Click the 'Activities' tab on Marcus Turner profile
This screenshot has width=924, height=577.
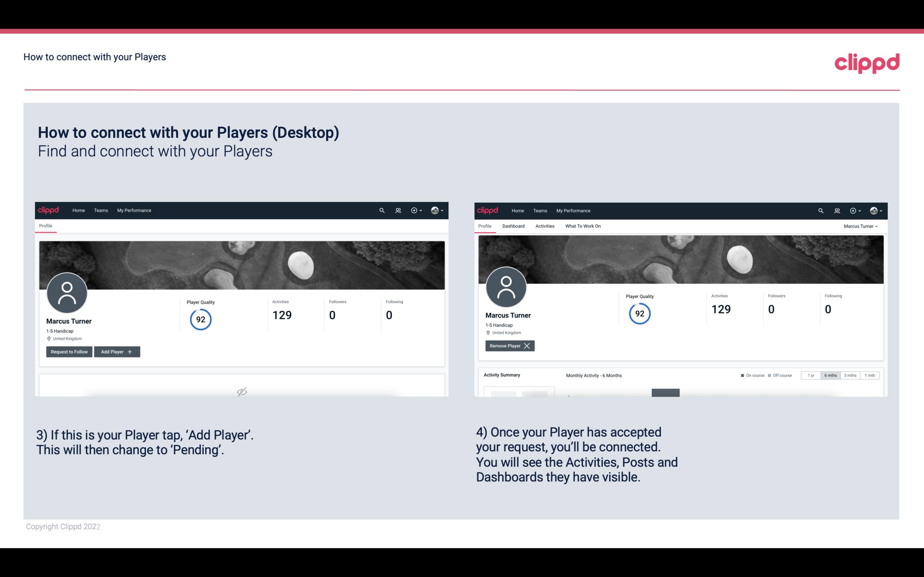pos(545,226)
